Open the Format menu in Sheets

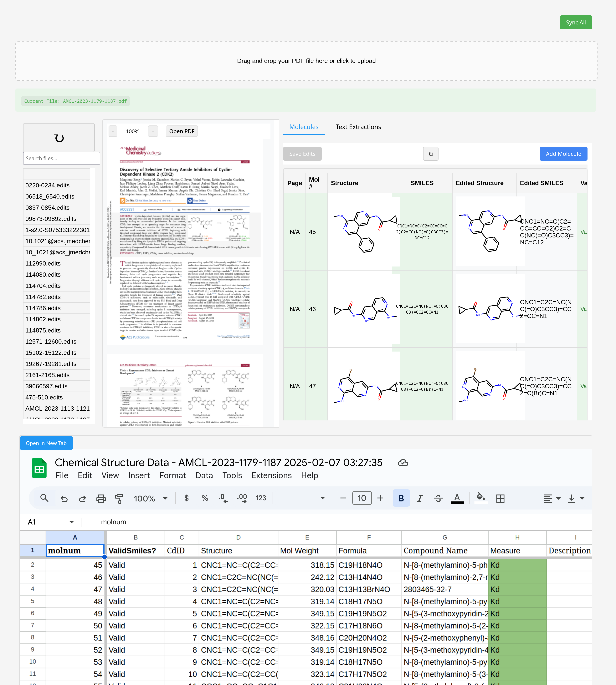pyautogui.click(x=173, y=475)
